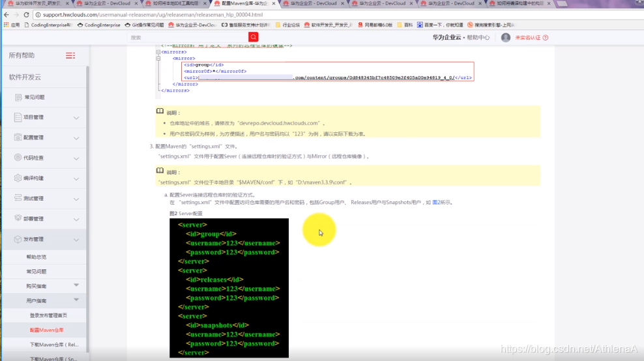
Task: Click the 帮助中心 header link
Action: click(478, 37)
